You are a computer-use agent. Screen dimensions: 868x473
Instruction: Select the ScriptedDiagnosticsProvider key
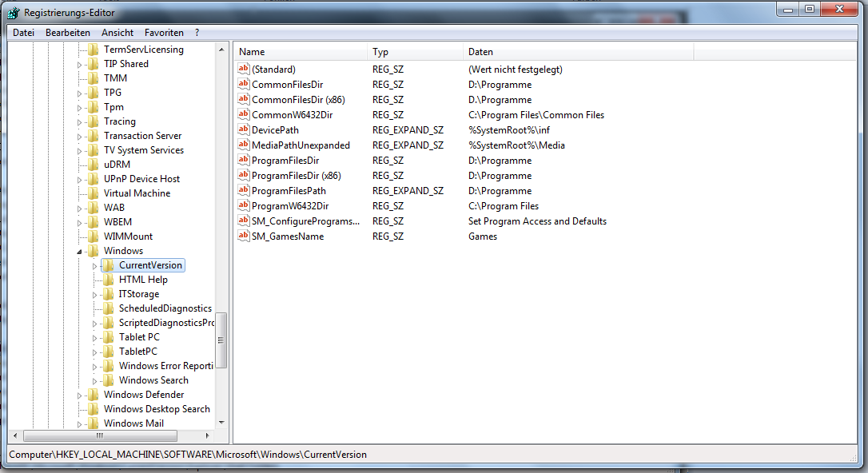(x=166, y=323)
